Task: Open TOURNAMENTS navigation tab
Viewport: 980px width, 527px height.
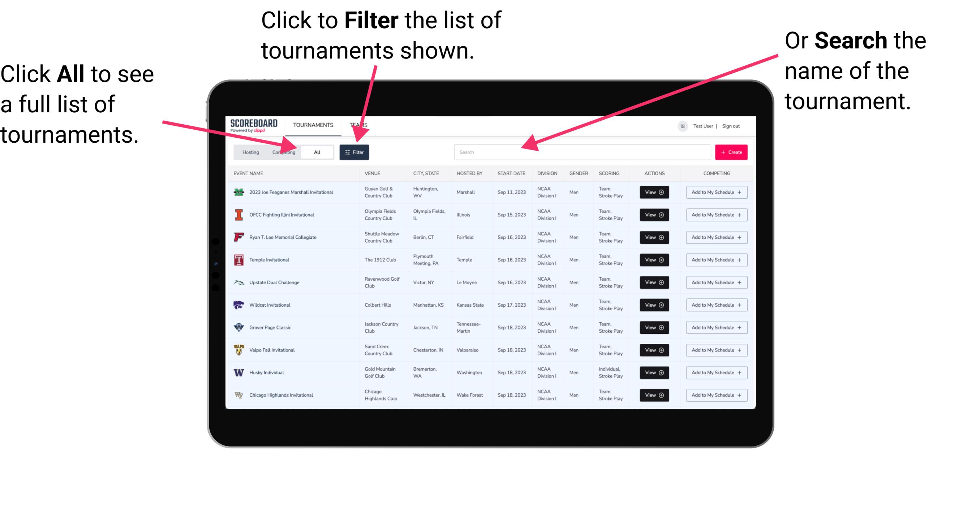Action: [312, 125]
